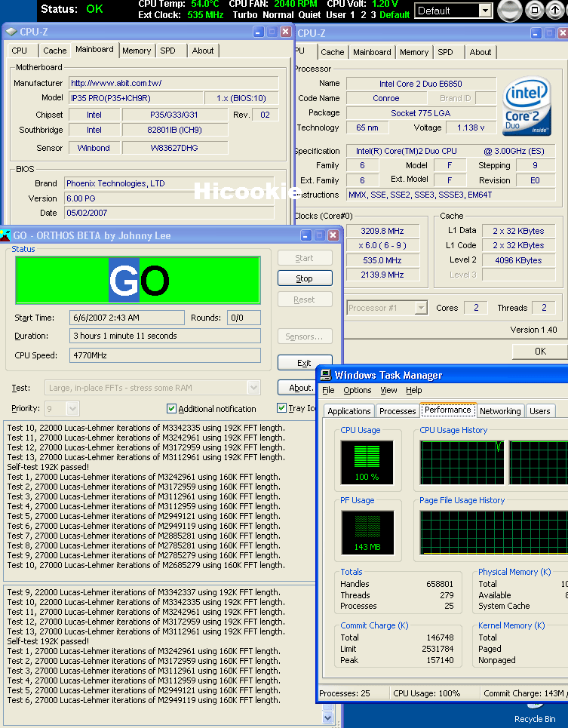Click the Start button in ORTHOS

tap(305, 258)
